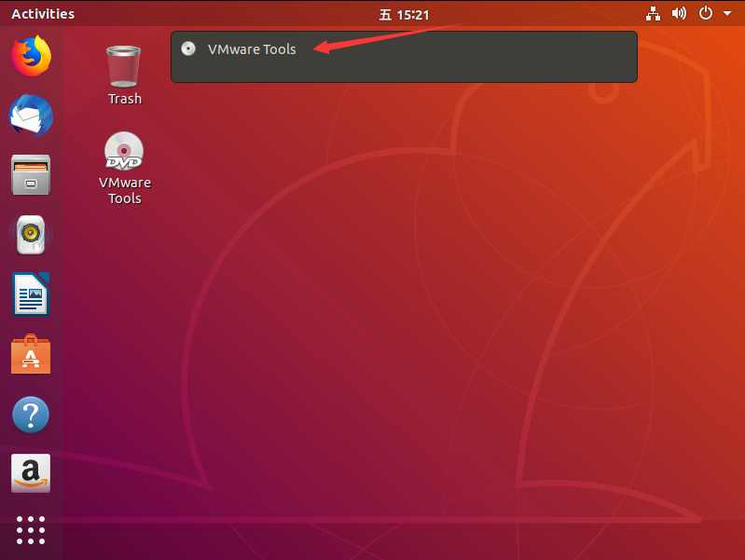Click the power icon in top bar
This screenshot has width=745, height=560.
(706, 13)
